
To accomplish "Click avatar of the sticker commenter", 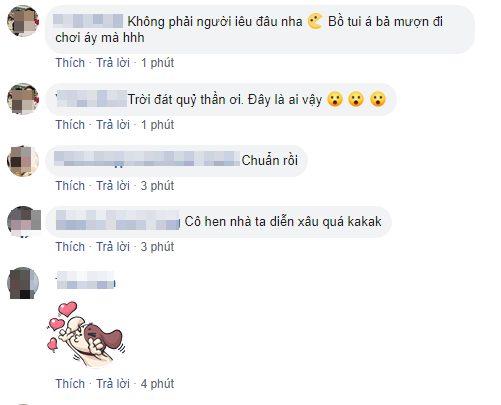I will point(23,283).
